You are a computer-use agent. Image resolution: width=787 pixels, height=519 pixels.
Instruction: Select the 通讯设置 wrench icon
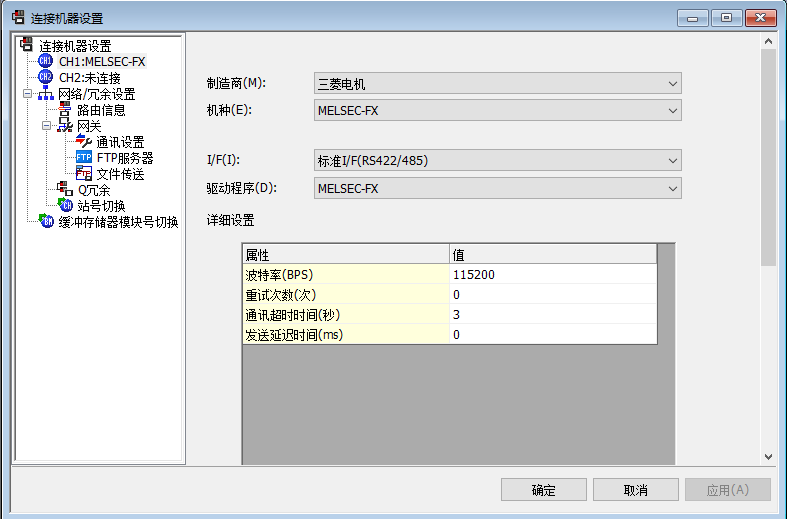coord(84,142)
